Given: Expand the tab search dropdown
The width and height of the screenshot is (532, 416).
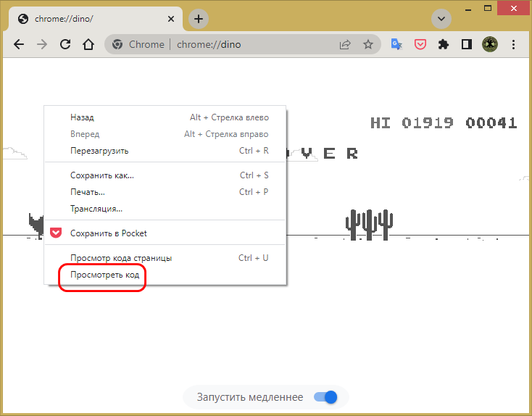Looking at the screenshot, I should (441, 19).
